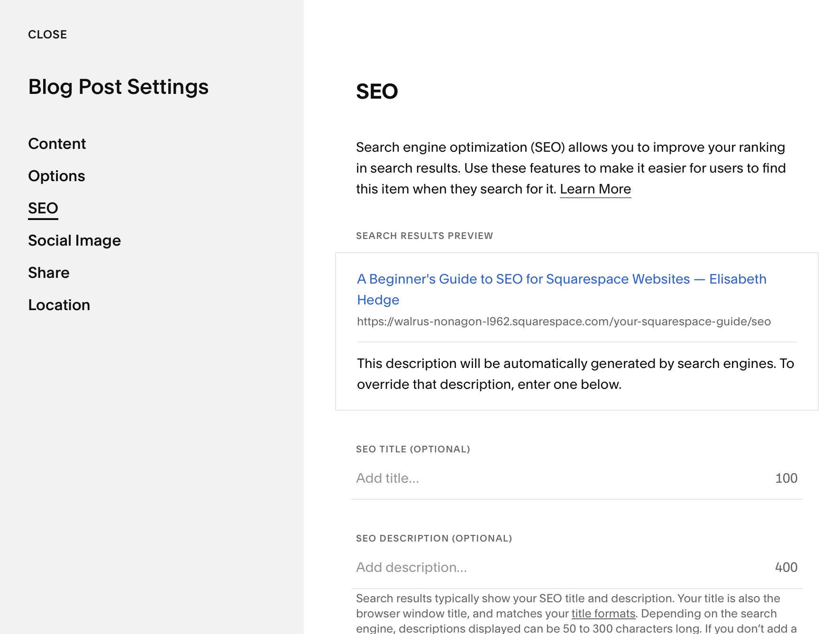Switch to the Location tab
Screen dimensions: 840x634
click(x=59, y=305)
